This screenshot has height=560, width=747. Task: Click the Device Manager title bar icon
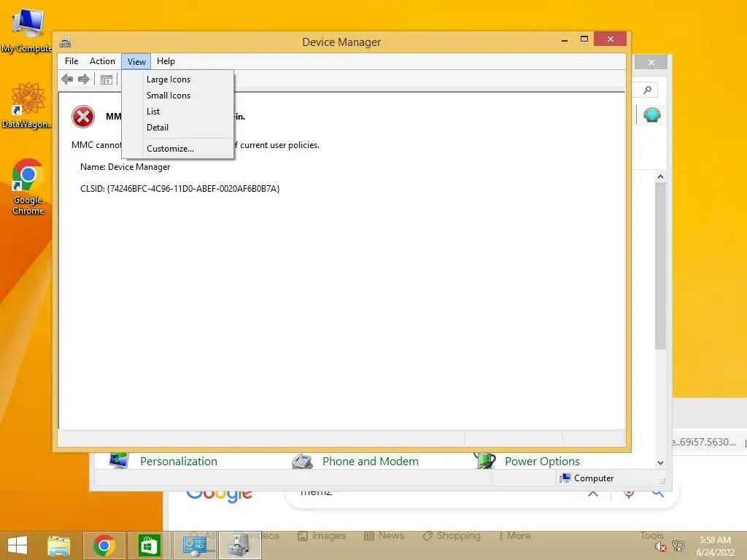point(65,42)
